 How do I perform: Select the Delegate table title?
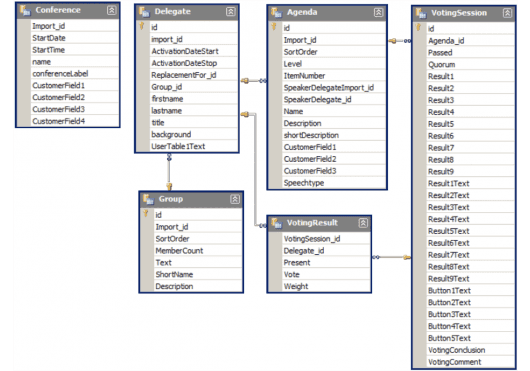coord(173,11)
